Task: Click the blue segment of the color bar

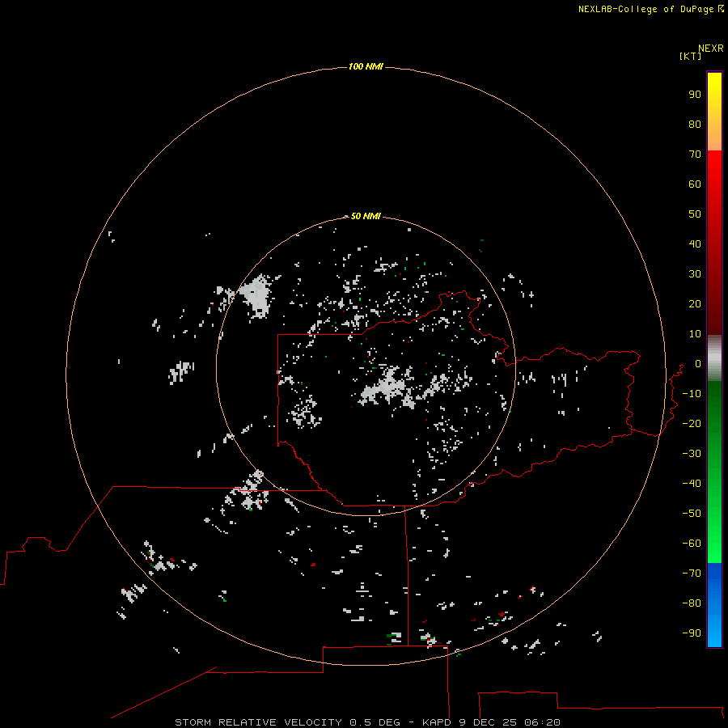Action: [x=714, y=605]
